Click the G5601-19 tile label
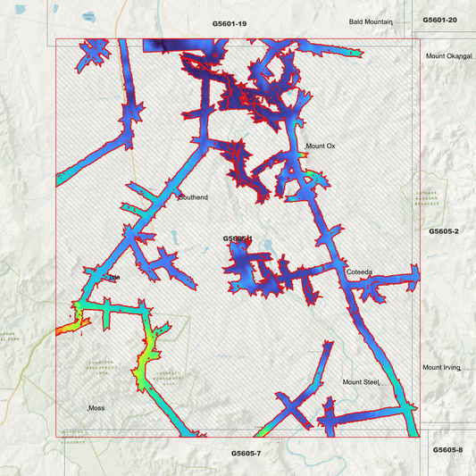 [x=230, y=24]
